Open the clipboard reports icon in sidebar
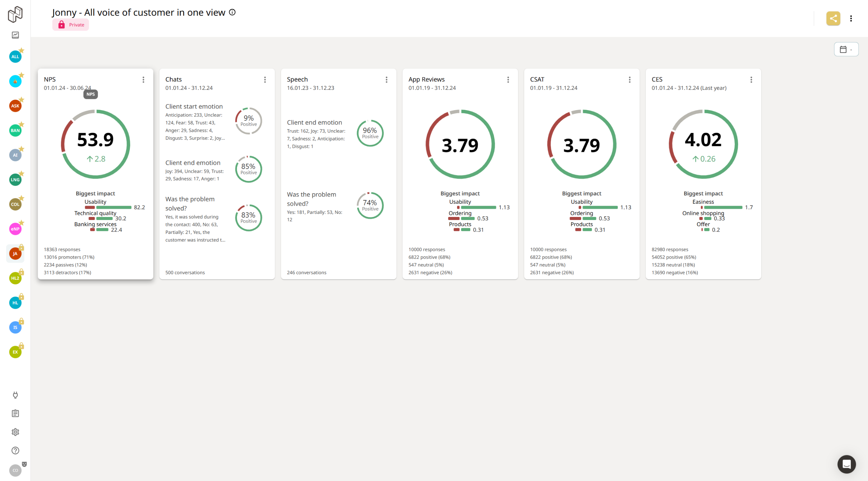The image size is (868, 481). (x=15, y=413)
